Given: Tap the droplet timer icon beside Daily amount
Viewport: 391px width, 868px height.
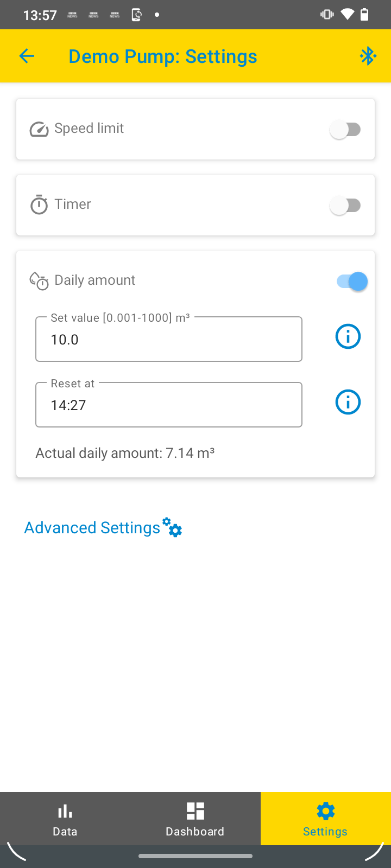Looking at the screenshot, I should click(x=39, y=281).
